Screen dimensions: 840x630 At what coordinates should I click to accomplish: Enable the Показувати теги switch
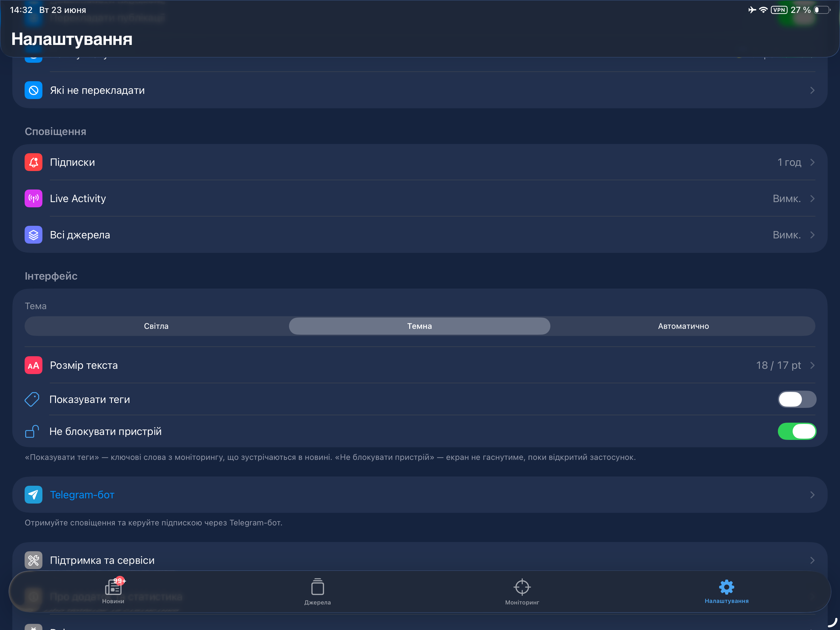point(797,399)
